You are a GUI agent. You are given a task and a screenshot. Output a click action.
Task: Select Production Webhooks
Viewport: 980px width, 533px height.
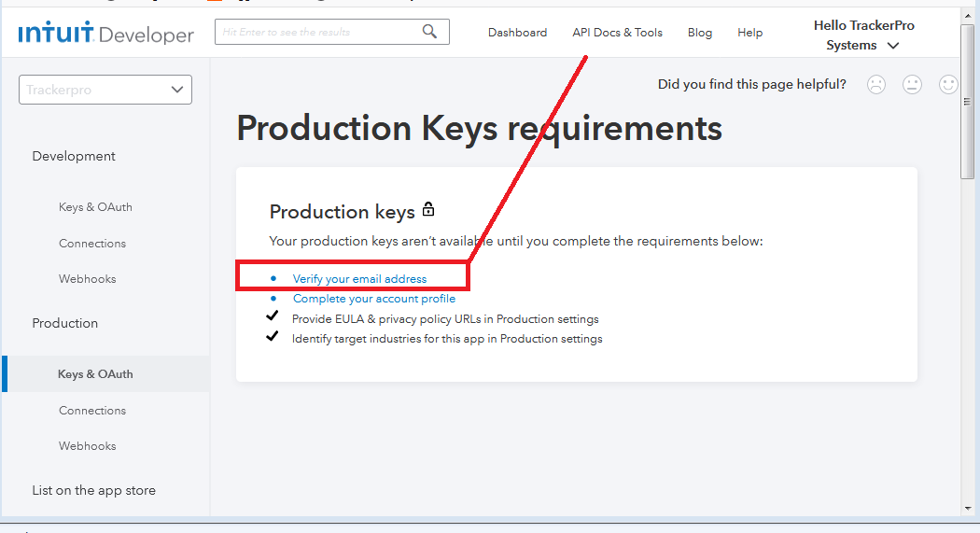(x=87, y=445)
